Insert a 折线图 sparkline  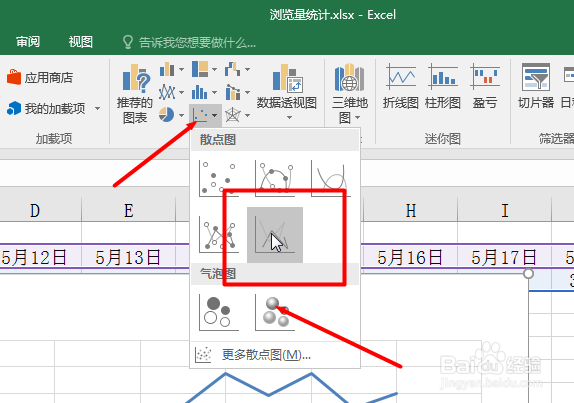(401, 86)
